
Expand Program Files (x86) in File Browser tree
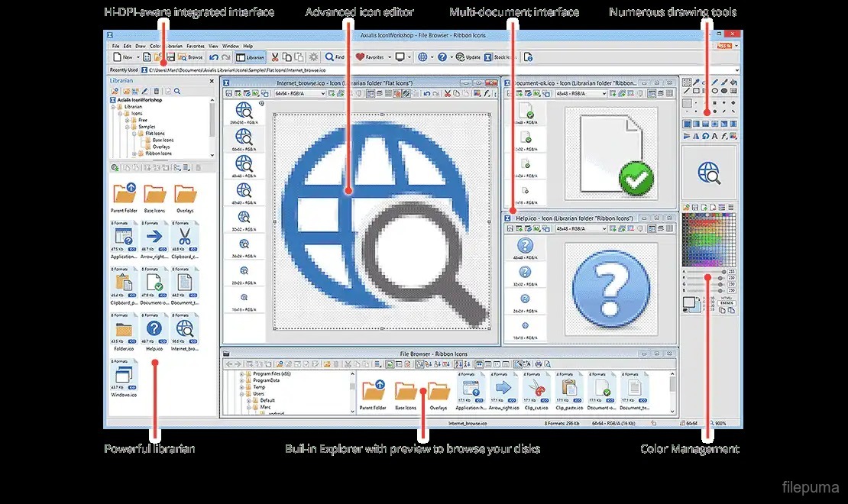pos(241,374)
